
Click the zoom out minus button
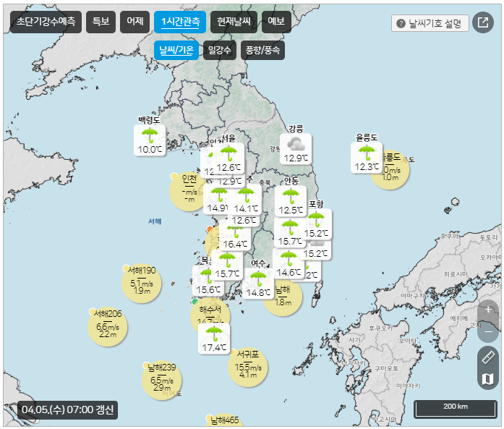pos(488,331)
